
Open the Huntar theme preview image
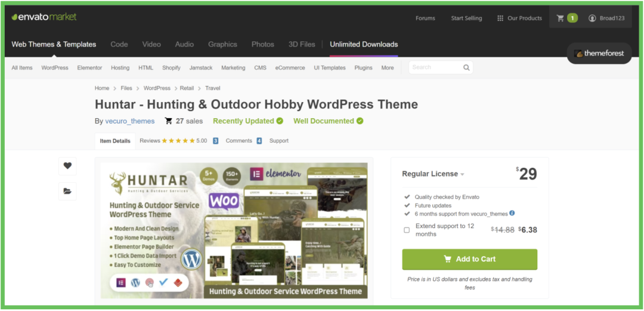click(x=234, y=230)
